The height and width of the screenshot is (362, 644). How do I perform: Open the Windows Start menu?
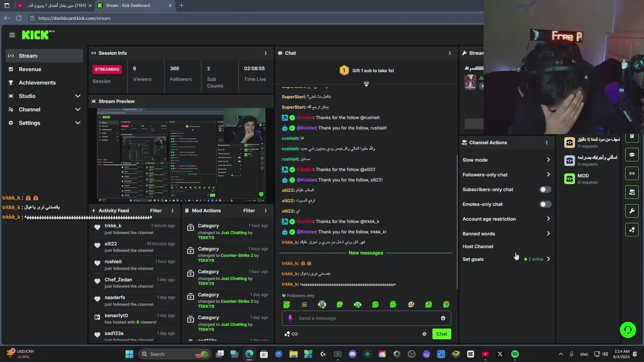coord(129,354)
